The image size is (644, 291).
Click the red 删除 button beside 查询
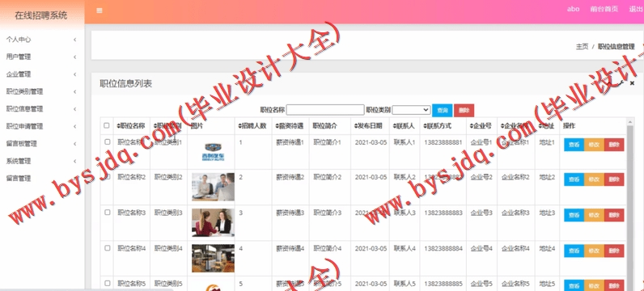464,111
